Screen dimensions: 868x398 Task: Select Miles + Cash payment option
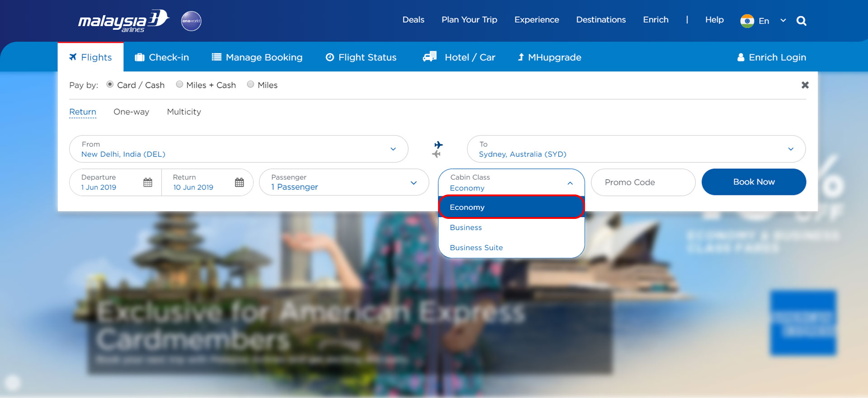pos(179,85)
